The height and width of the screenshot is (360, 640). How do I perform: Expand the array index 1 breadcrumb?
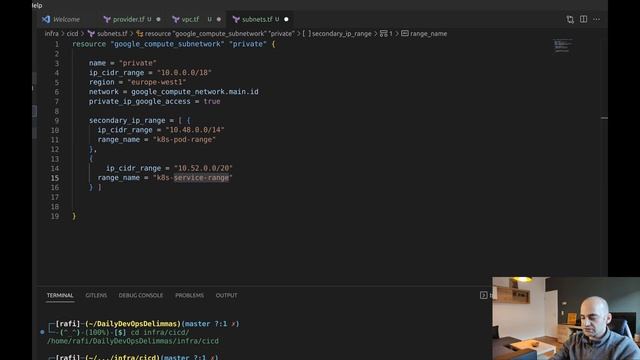(x=387, y=33)
